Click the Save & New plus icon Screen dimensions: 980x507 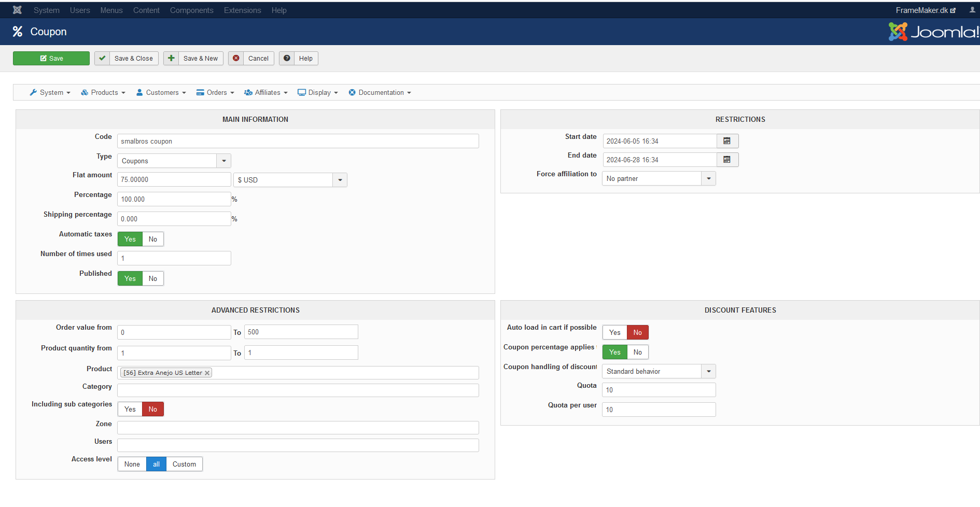[x=171, y=58]
